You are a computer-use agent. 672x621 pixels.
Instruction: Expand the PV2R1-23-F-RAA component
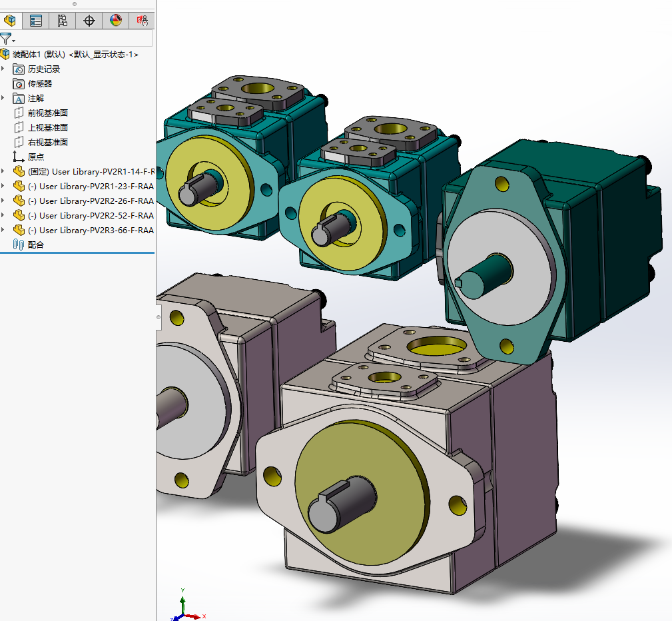pyautogui.click(x=3, y=186)
